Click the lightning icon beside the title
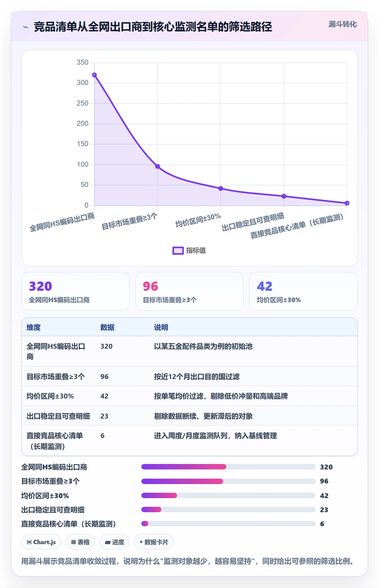Viewport: 379px width, 588px height. pyautogui.click(x=26, y=27)
